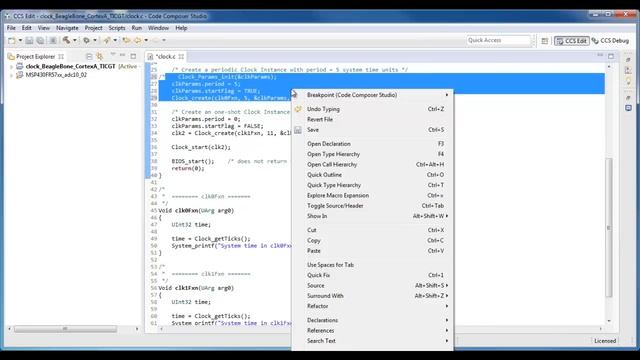The height and width of the screenshot is (360, 640).
Task: Open the Search toolbar dropdown arrow
Action: coord(115,40)
